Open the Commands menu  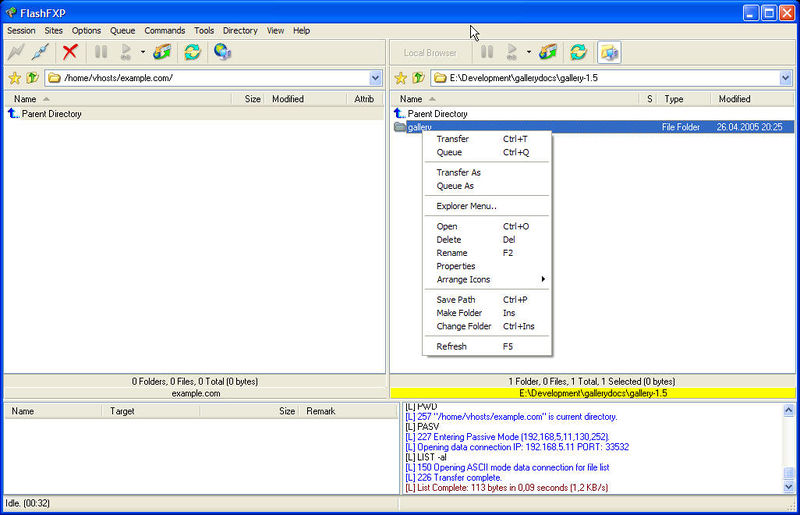(164, 31)
